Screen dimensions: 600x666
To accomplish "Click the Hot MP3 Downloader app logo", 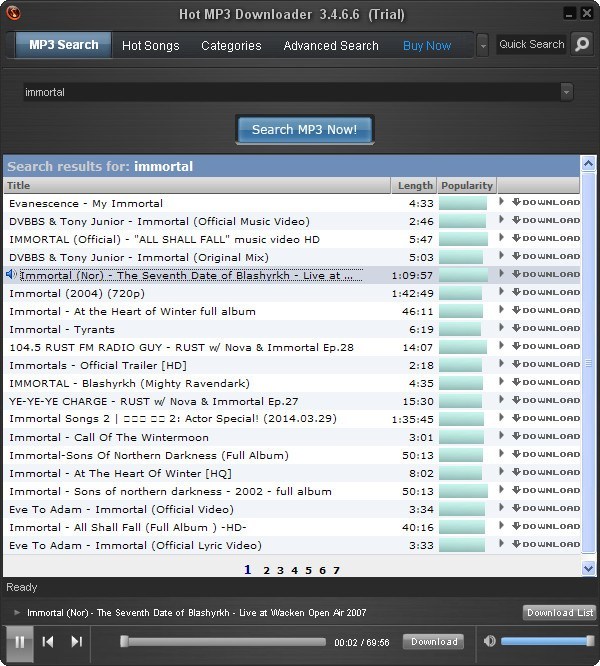I will pyautogui.click(x=13, y=12).
